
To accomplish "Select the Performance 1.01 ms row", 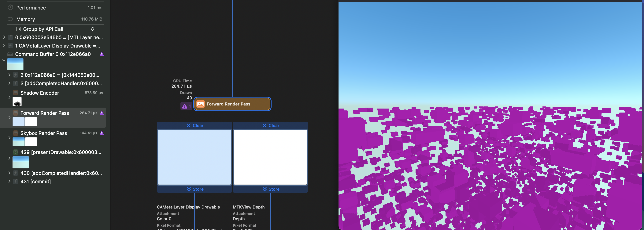I will pos(55,8).
